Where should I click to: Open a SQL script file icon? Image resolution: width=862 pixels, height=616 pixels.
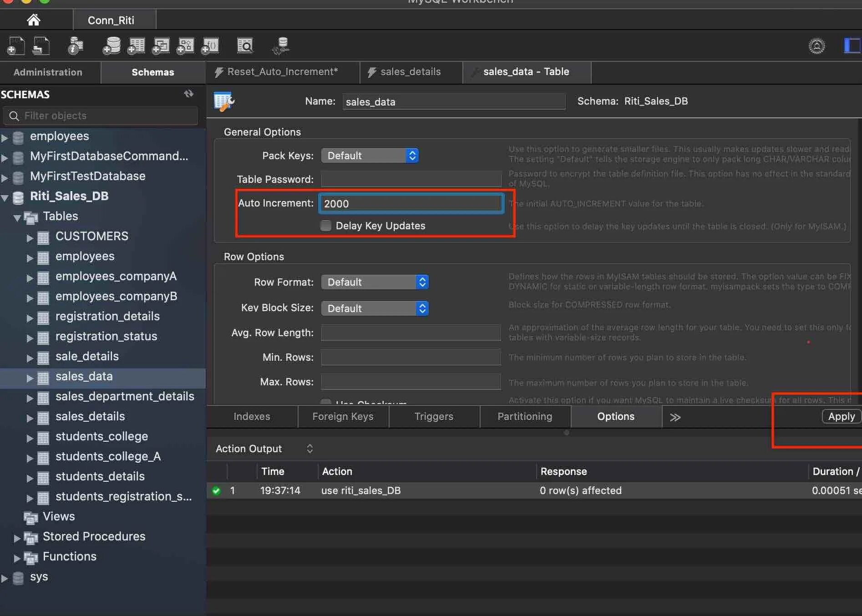(41, 45)
